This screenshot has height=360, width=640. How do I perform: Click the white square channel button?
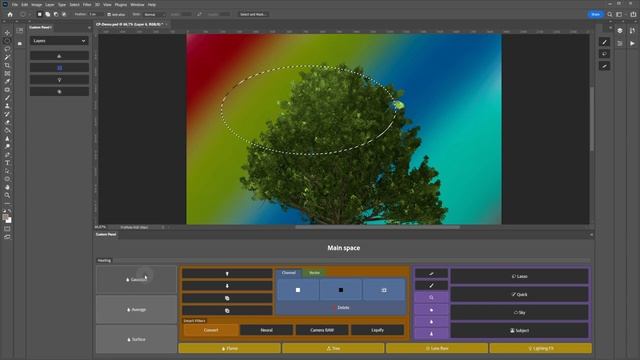[298, 290]
